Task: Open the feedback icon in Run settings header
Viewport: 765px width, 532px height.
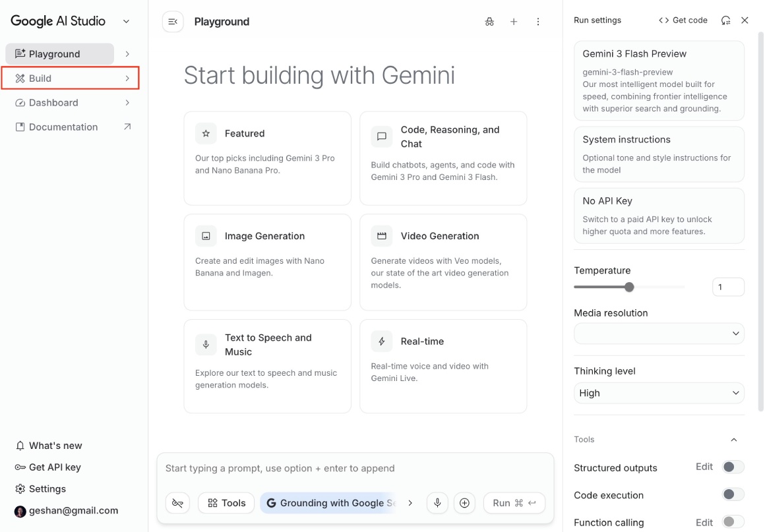Action: 725,20
